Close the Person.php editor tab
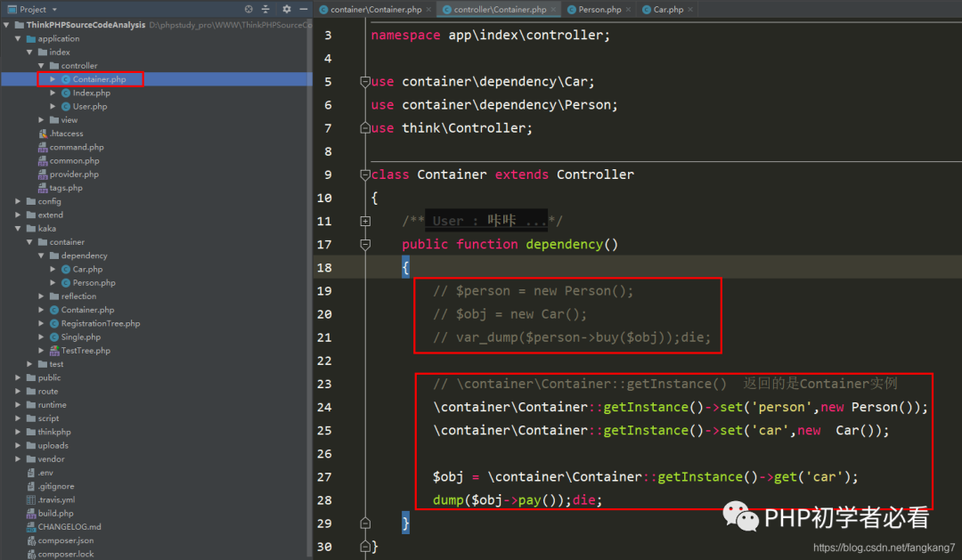Viewport: 962px width, 560px height. click(628, 10)
